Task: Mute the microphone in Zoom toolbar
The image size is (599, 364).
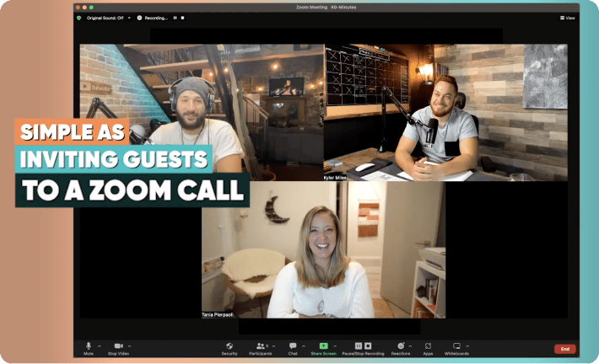Action: coord(89,348)
